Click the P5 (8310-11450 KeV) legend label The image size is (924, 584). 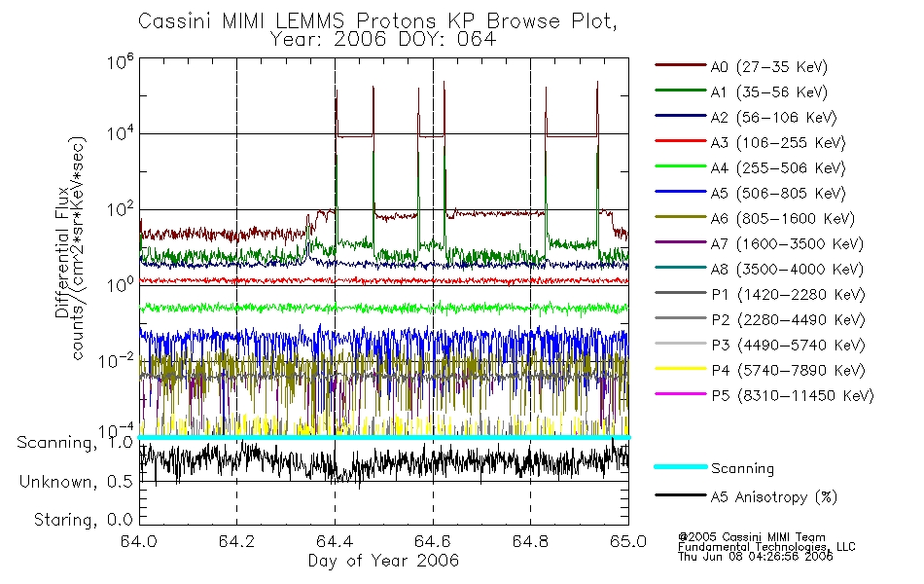click(792, 395)
